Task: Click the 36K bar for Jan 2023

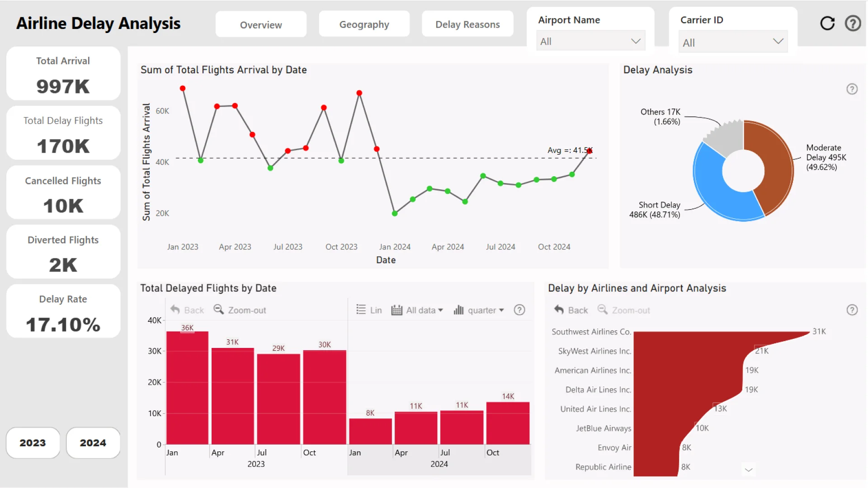Action: (187, 388)
